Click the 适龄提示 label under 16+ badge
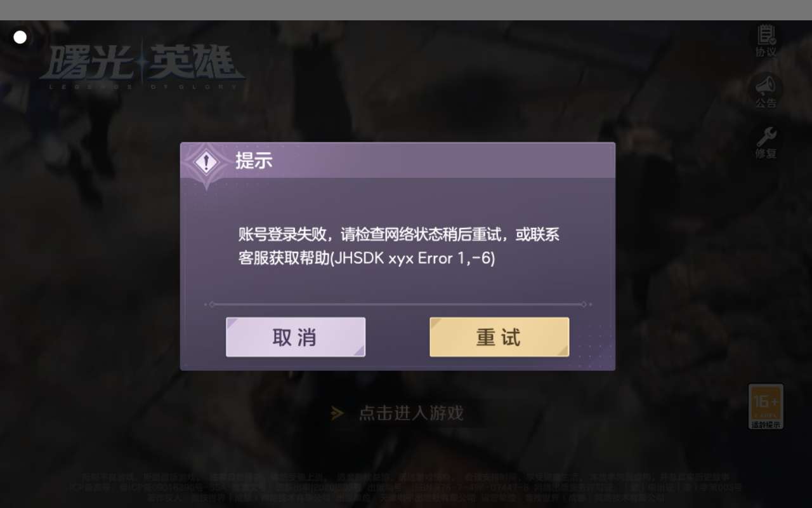 (x=766, y=424)
